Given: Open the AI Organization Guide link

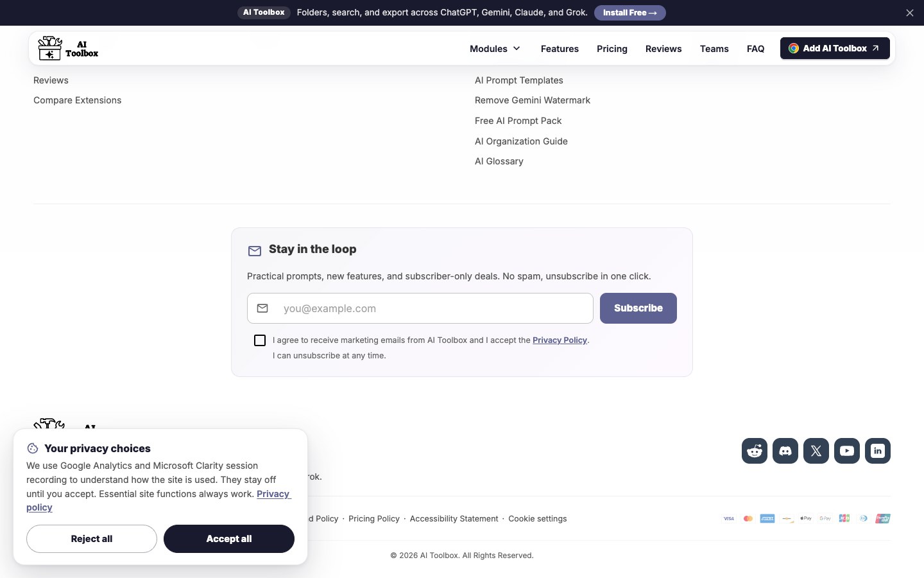Looking at the screenshot, I should 521,141.
